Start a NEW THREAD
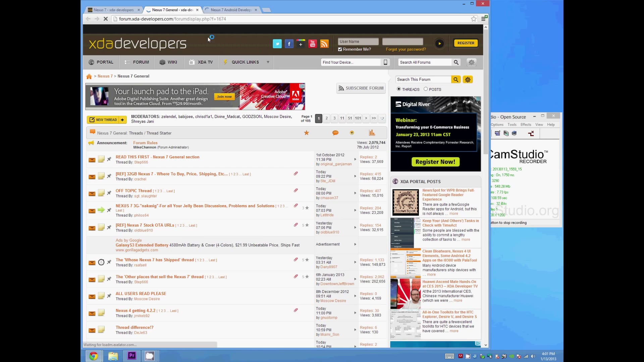 [x=103, y=120]
